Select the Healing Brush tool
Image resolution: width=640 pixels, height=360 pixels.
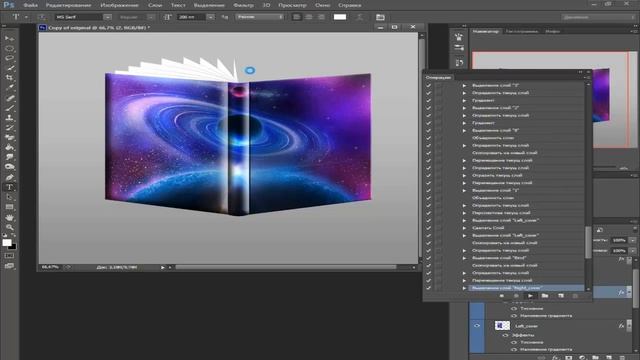9,98
